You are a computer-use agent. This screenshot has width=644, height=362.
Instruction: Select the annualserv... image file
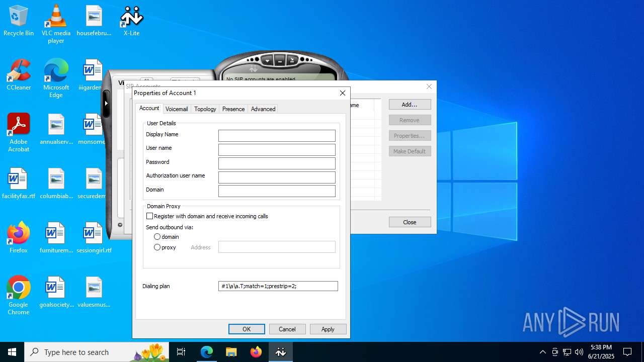pos(56,130)
